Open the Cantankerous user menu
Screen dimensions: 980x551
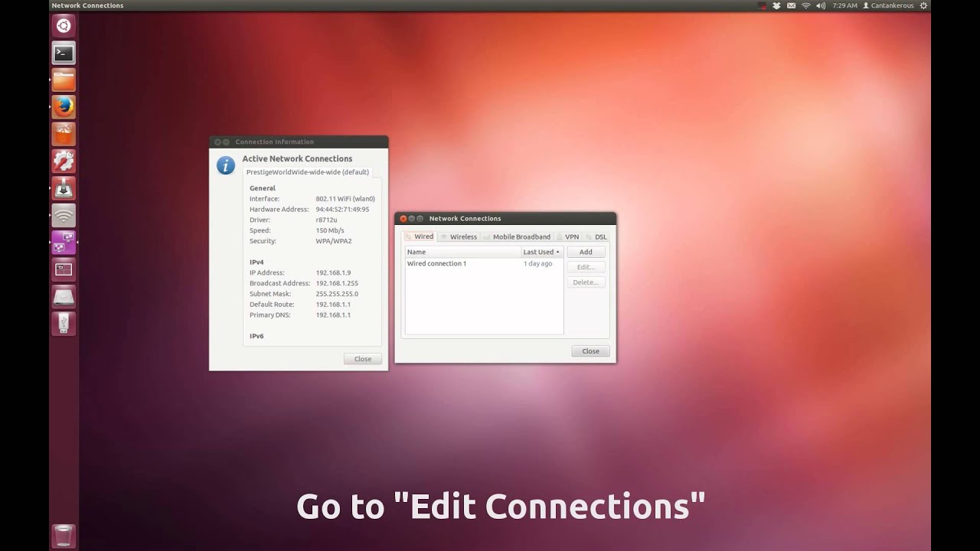(x=888, y=5)
